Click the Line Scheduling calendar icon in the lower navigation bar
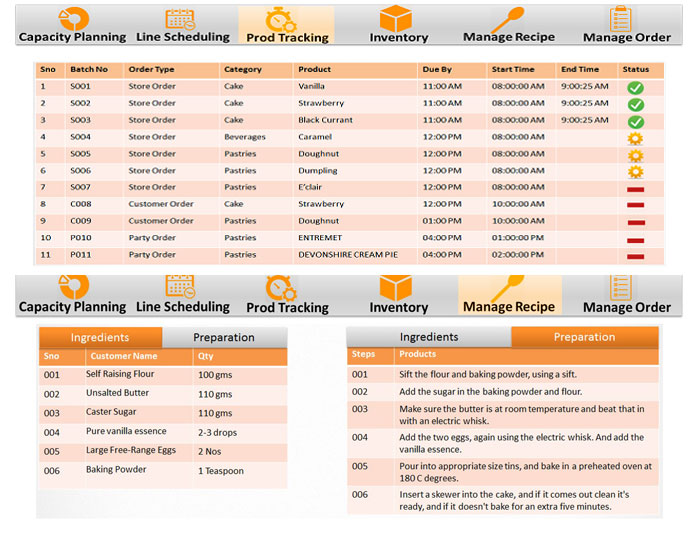Screen dimensions: 700x550 (x=180, y=286)
